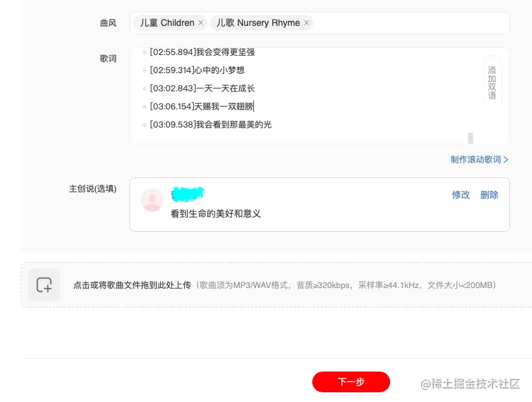Click the comment text 看到生命的美好和意义
This screenshot has height=402, width=532.
click(215, 214)
